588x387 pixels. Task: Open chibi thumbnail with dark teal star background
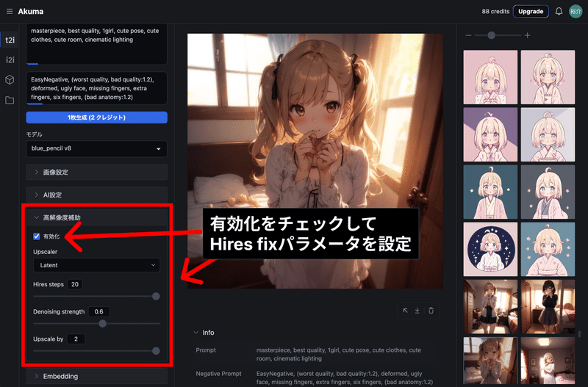(490, 192)
